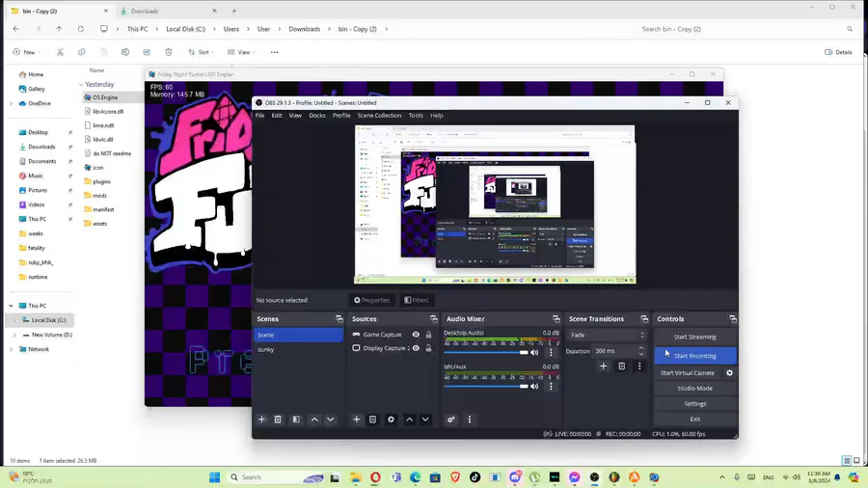Pop out Audio Mixer dock icon
Viewport: 868px width, 488px height.
(556, 318)
